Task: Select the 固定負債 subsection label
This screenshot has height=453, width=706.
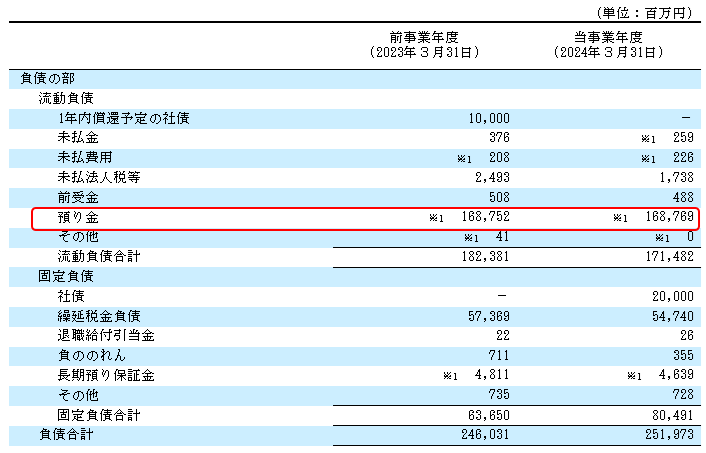Action: (66, 277)
